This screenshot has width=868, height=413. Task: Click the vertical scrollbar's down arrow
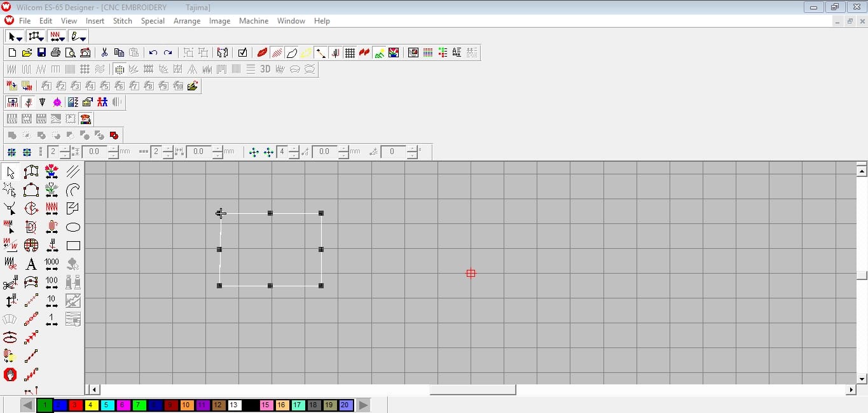862,379
